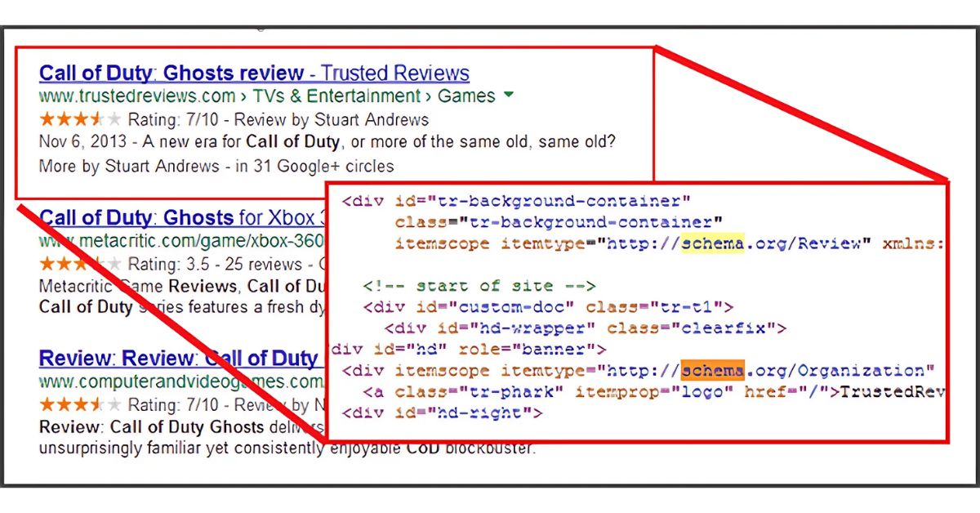This screenshot has height=513, width=980.
Task: Click the 'class="tr-background-container"' attribute line
Action: click(559, 222)
